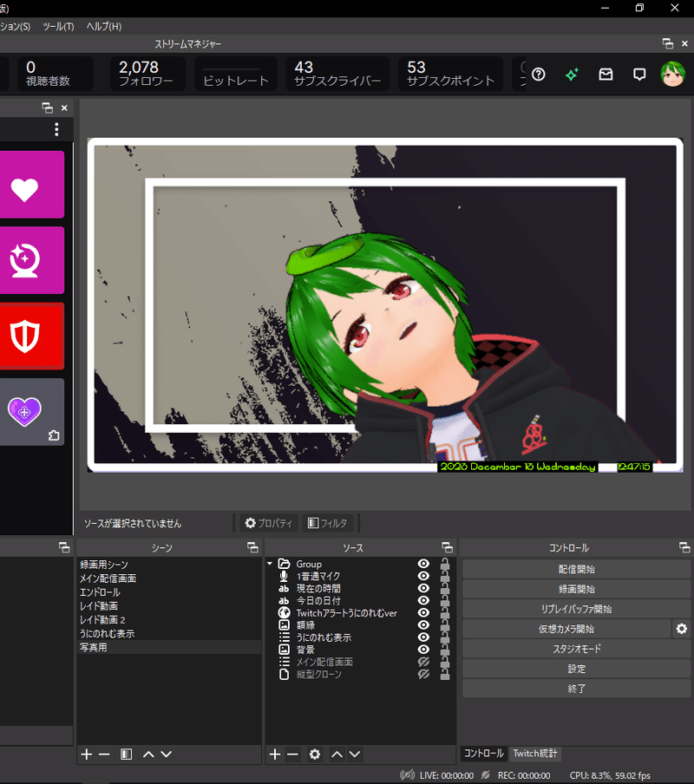Undock the stream manager panel
Screen dimensions: 694x784
(x=667, y=43)
